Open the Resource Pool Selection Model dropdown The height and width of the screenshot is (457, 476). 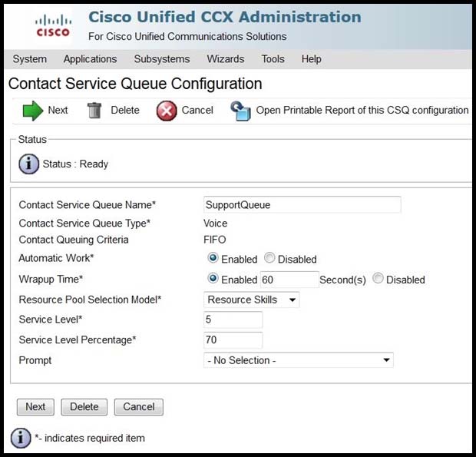pos(252,300)
